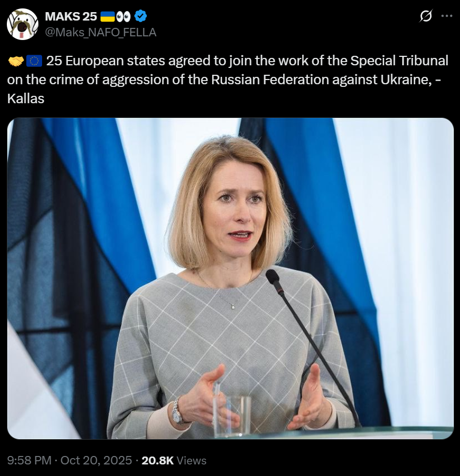Open the three-dot more options menu
This screenshot has height=476, width=460.
(447, 16)
